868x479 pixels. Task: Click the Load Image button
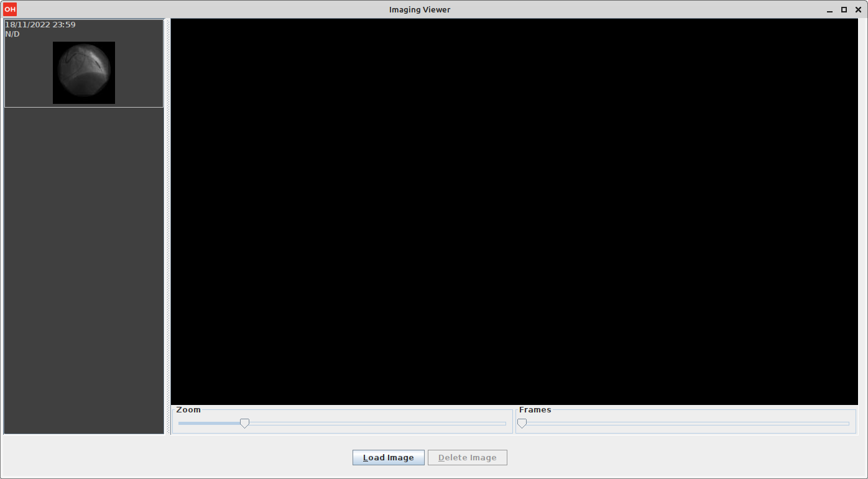[x=388, y=458]
